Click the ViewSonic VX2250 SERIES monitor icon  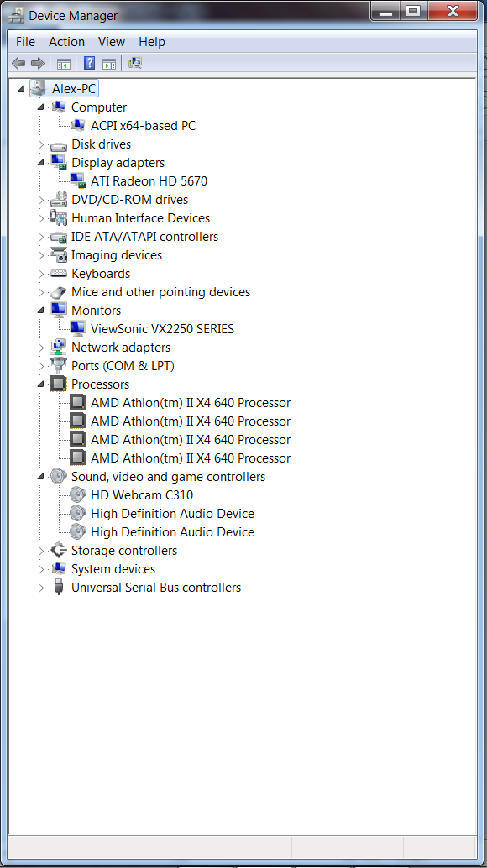78,329
